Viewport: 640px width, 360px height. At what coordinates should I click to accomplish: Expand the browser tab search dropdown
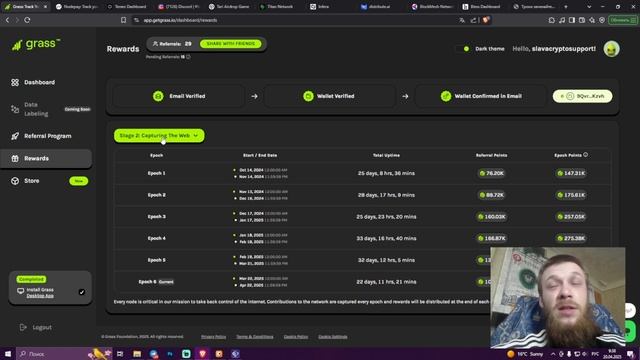point(589,7)
